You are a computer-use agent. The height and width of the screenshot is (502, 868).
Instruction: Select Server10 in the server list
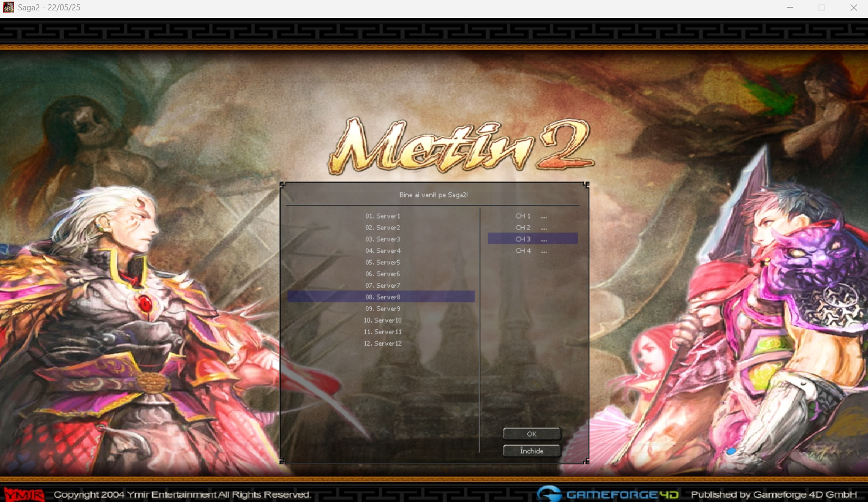click(x=382, y=320)
